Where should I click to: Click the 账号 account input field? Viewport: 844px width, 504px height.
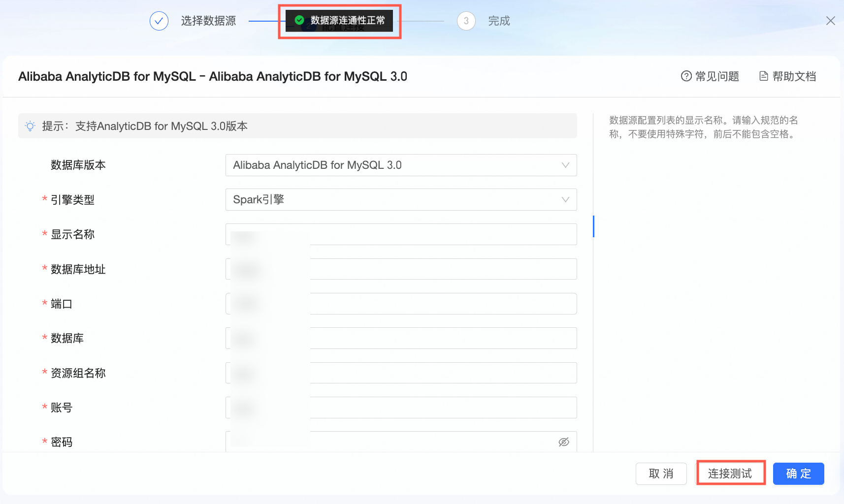point(401,408)
